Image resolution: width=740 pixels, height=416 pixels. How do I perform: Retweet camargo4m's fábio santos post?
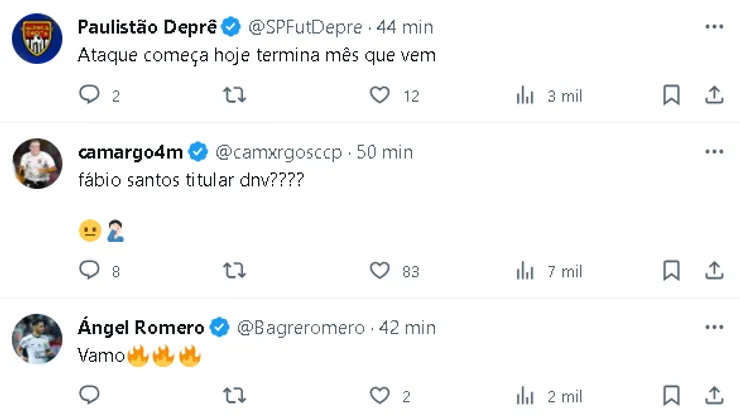234,270
